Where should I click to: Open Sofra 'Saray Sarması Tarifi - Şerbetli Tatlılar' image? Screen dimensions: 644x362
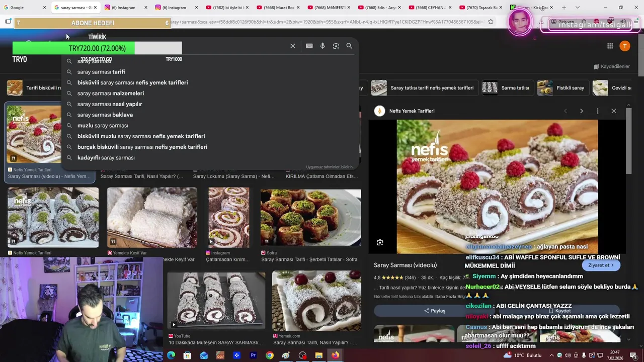pyautogui.click(x=310, y=217)
